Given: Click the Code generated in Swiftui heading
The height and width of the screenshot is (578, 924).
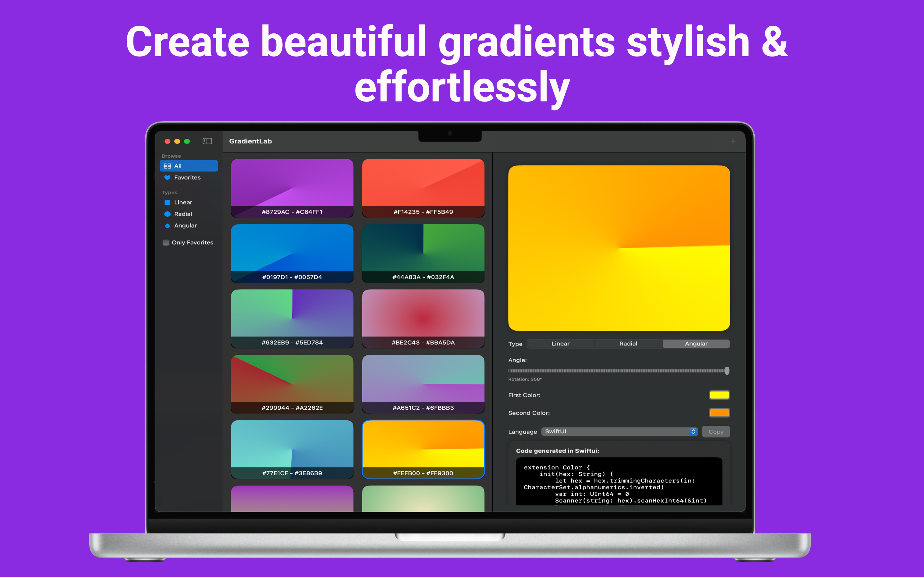Looking at the screenshot, I should 558,451.
